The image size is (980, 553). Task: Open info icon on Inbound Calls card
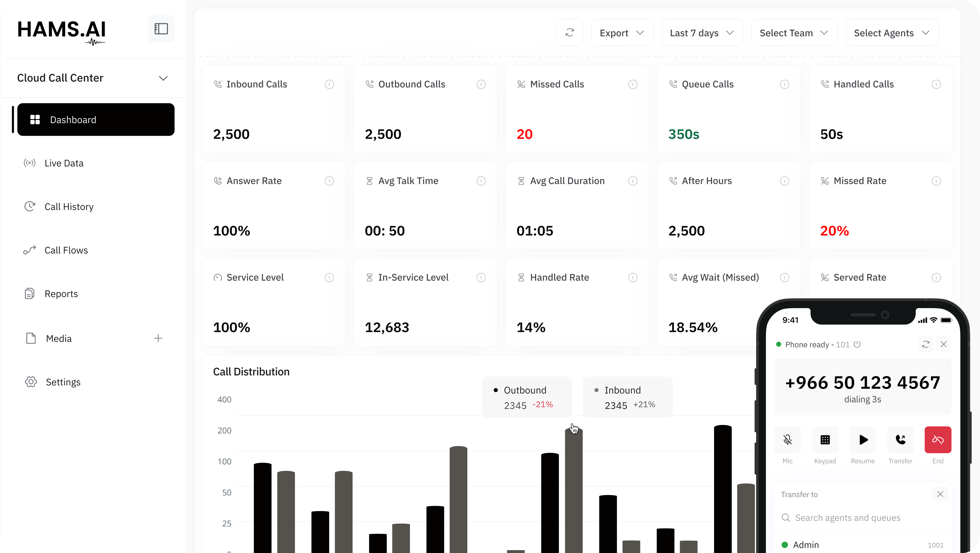click(x=329, y=84)
